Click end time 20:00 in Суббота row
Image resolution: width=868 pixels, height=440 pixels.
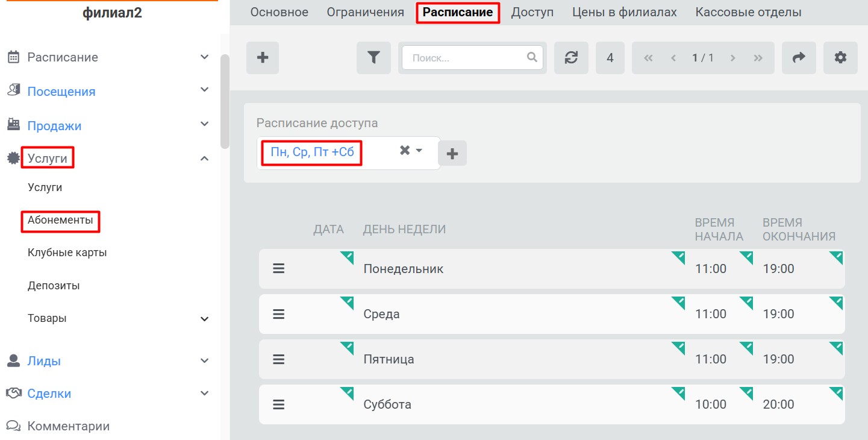779,404
